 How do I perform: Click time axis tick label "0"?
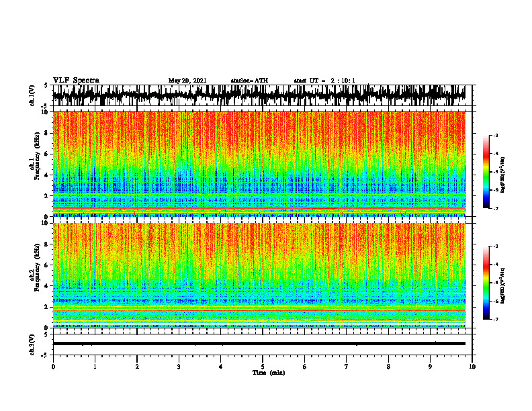point(53,367)
